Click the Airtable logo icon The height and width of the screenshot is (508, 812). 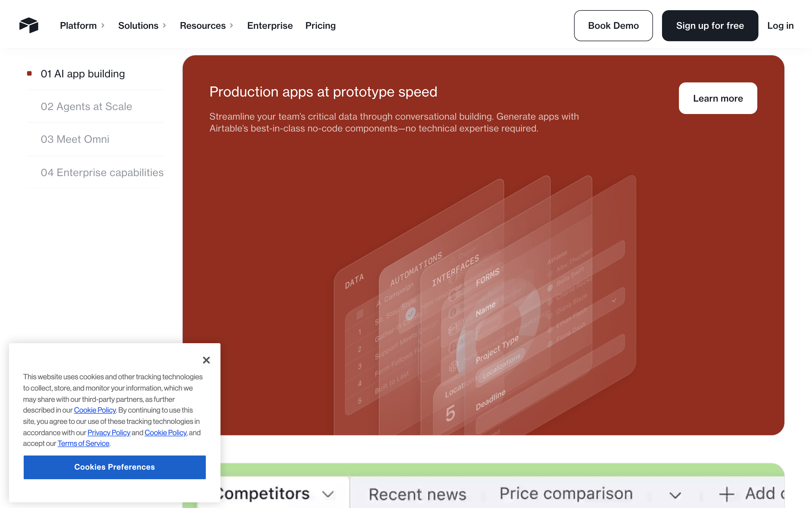(x=29, y=25)
